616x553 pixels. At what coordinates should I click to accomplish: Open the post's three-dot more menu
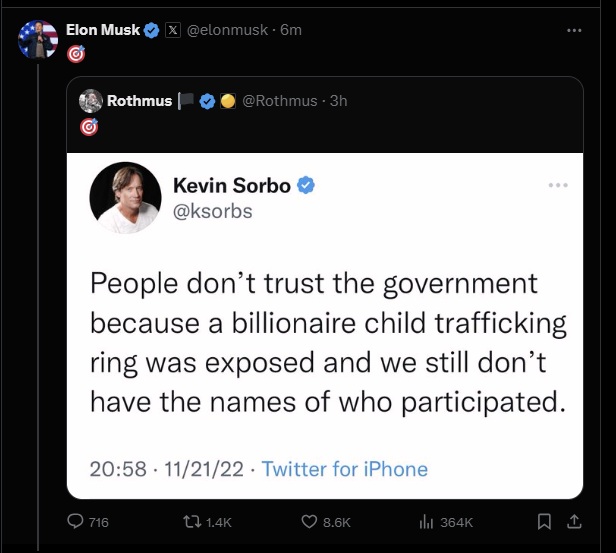(x=573, y=30)
